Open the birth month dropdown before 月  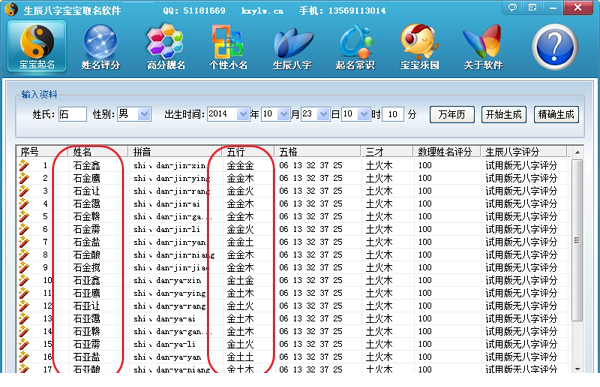[283, 114]
